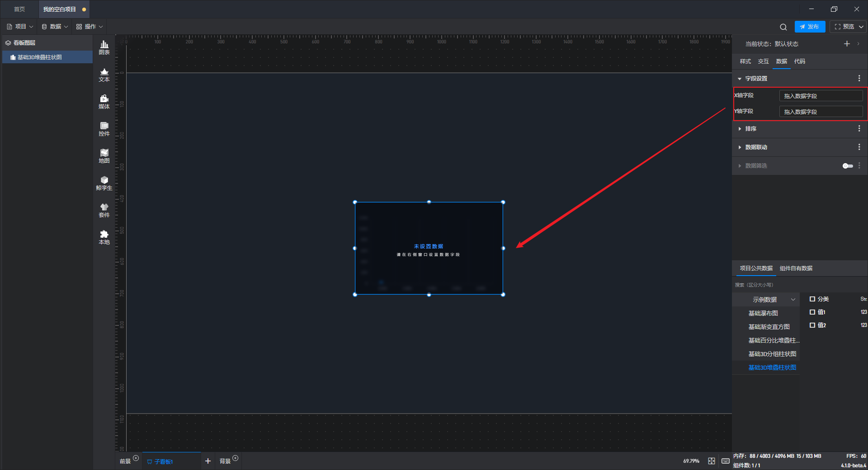Click the plus icon next to 背景
The height and width of the screenshot is (470, 868).
235,458
